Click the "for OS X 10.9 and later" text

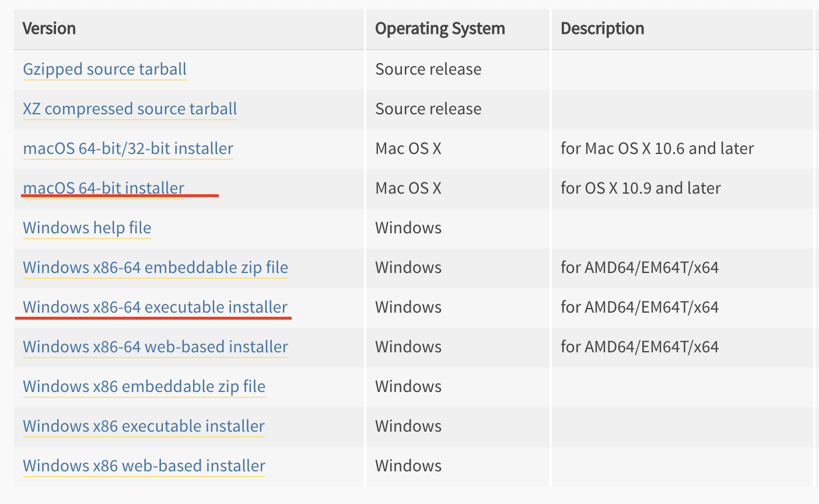(640, 188)
